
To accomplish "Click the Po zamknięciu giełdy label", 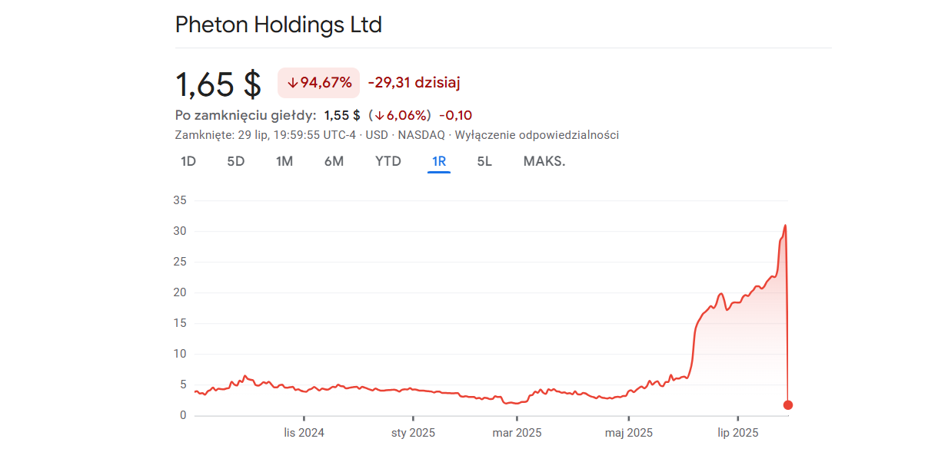I will [245, 116].
